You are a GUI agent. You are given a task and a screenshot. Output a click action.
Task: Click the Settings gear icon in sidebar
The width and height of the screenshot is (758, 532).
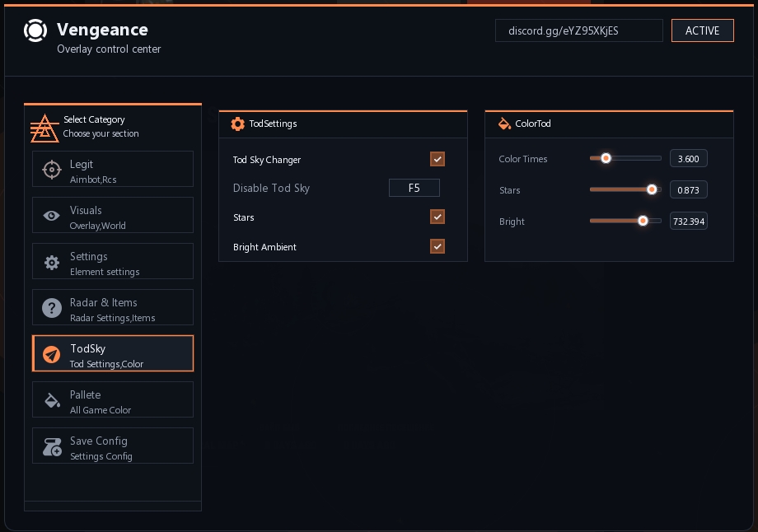tap(52, 263)
